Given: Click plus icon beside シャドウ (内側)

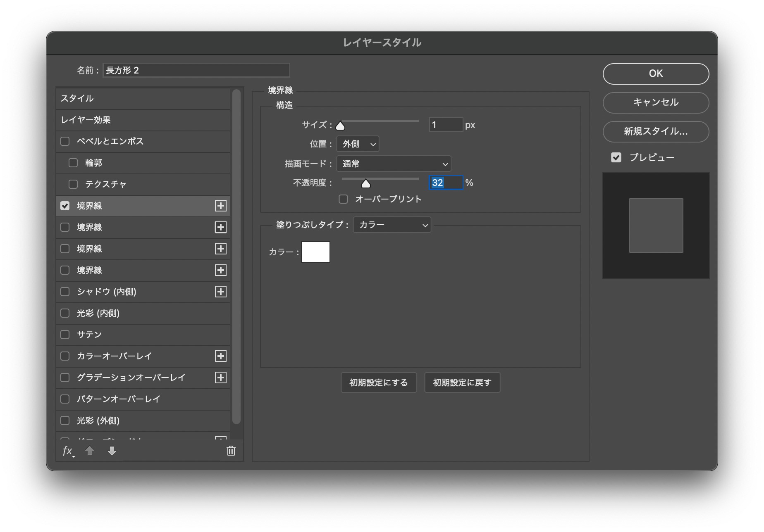Looking at the screenshot, I should point(221,292).
